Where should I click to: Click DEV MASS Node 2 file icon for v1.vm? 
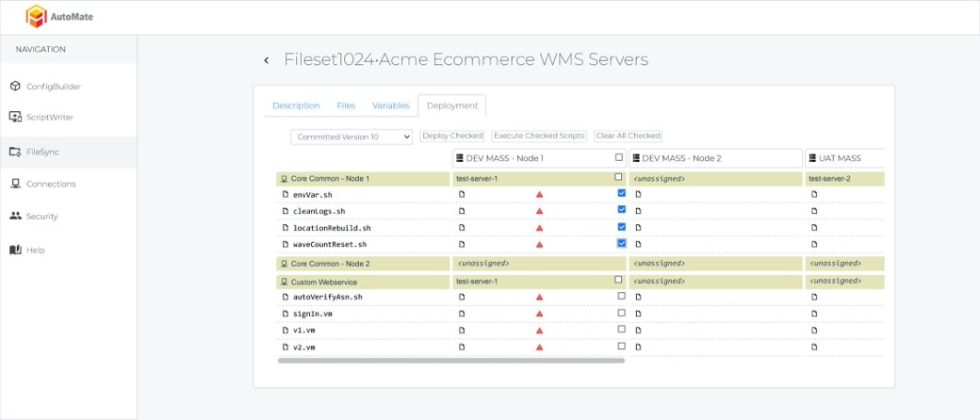638,330
